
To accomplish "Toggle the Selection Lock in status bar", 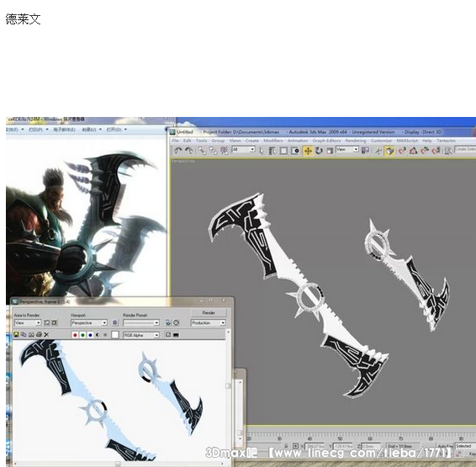I will pyautogui.click(x=286, y=446).
